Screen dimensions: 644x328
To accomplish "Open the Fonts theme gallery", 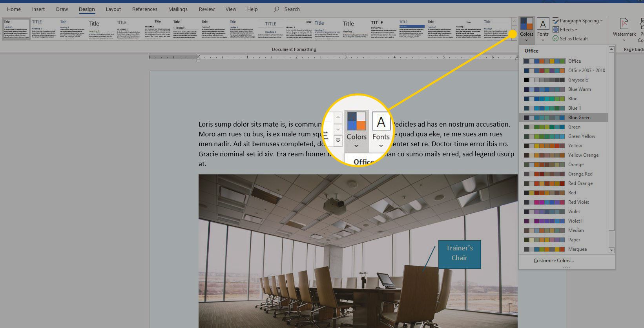I will 543,29.
